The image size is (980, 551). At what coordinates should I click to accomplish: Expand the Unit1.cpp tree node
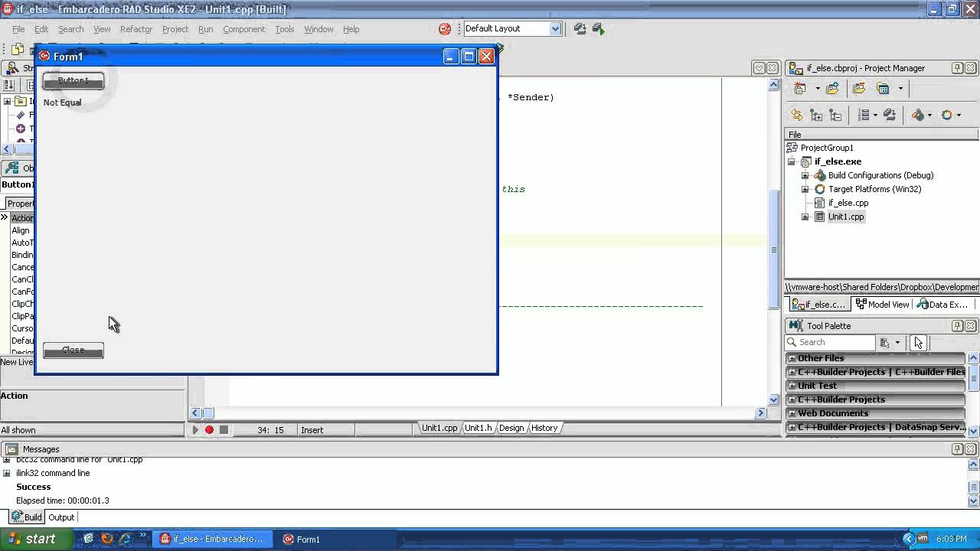coord(805,217)
